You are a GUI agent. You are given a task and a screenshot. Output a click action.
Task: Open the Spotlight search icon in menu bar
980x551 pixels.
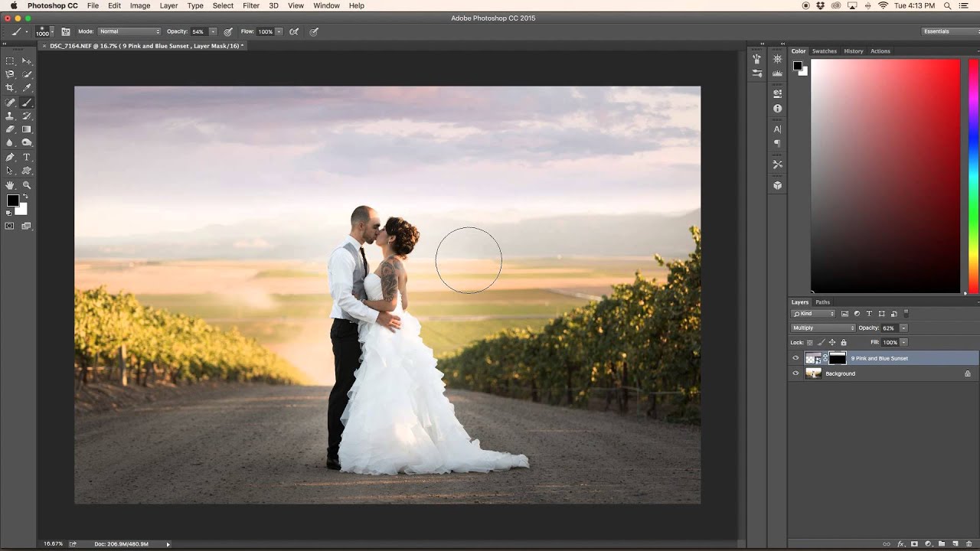pyautogui.click(x=948, y=5)
